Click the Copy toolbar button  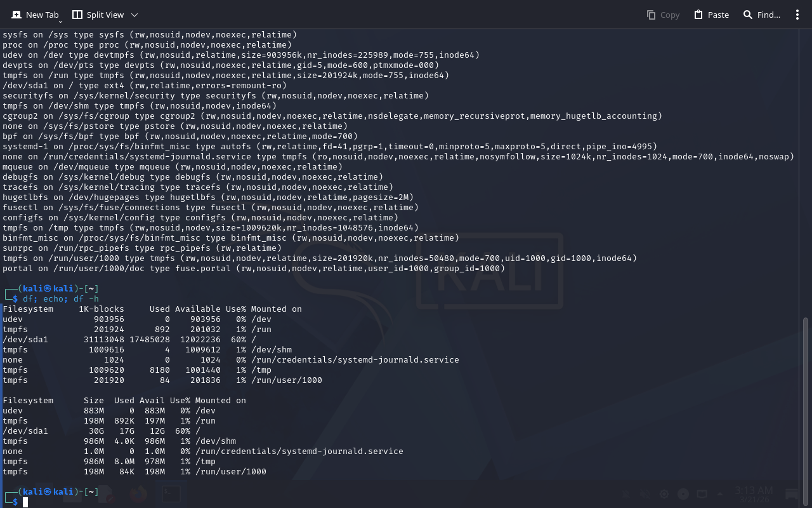tap(663, 15)
